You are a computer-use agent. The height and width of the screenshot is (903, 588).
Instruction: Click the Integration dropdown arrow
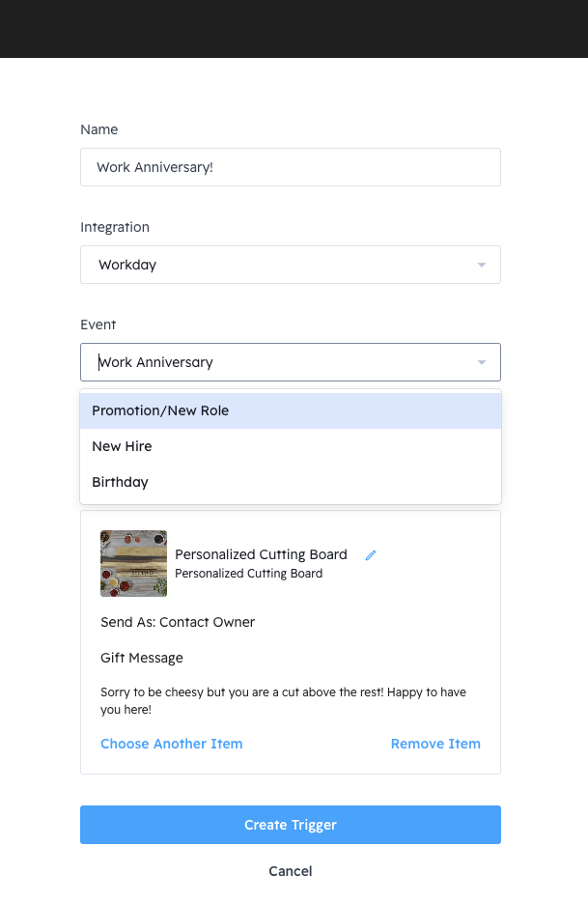481,265
